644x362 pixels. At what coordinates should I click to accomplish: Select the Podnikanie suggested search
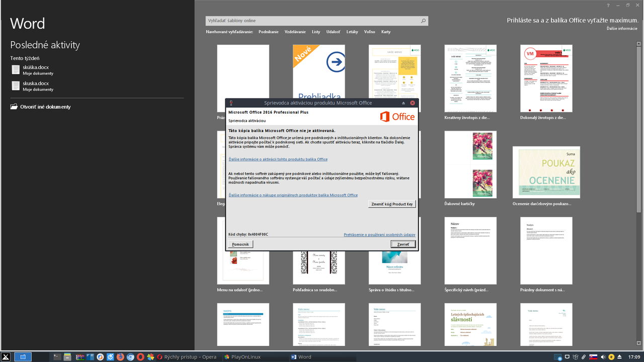[x=269, y=32]
